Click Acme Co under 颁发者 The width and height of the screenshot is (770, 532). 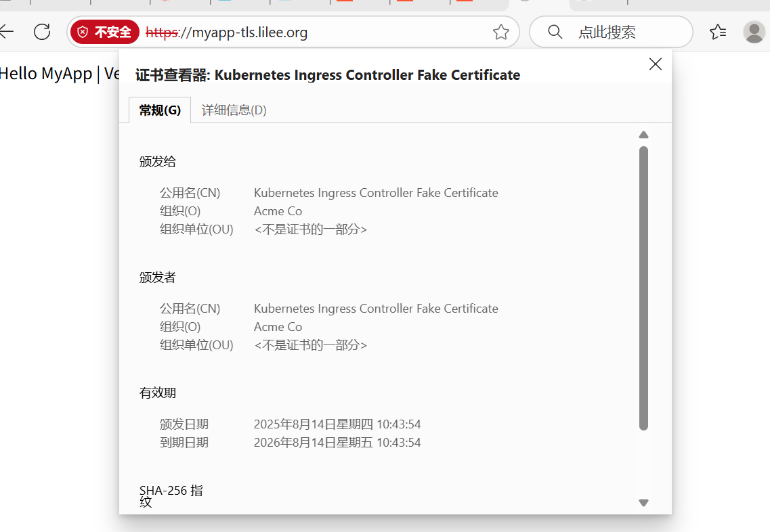coord(278,327)
